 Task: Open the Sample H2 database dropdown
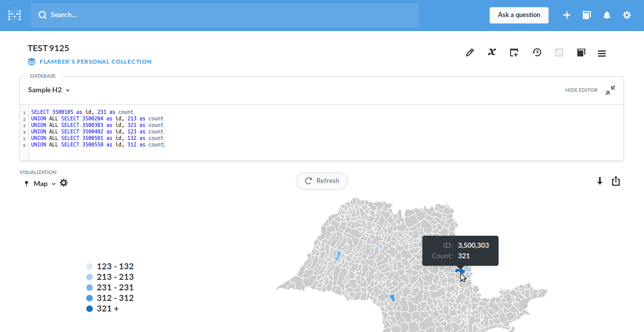click(x=48, y=90)
